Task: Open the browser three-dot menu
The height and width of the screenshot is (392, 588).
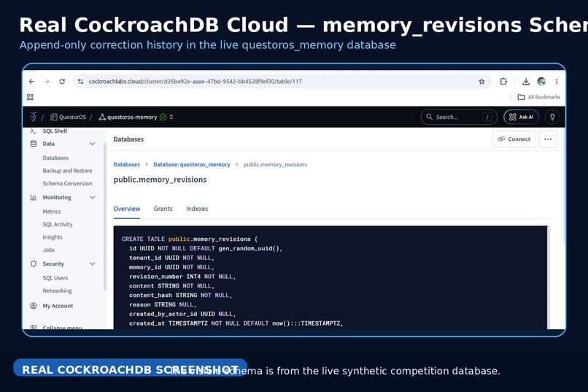Action: coord(557,82)
